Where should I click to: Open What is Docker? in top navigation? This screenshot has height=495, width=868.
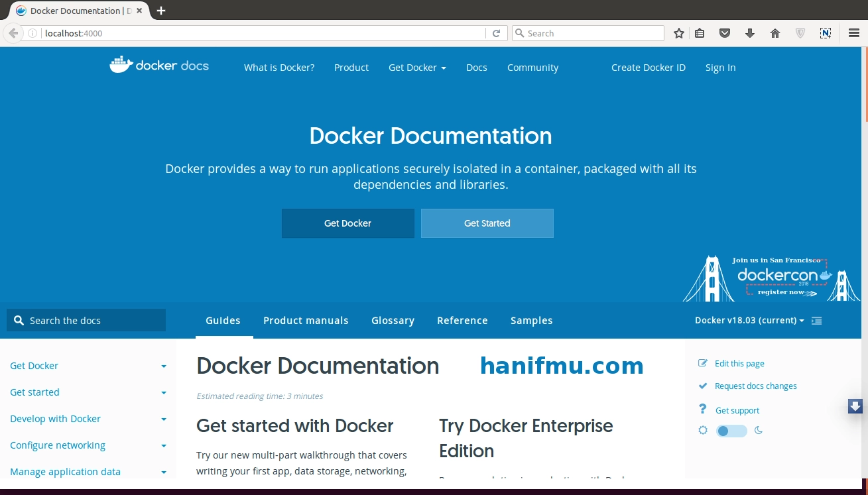(279, 68)
